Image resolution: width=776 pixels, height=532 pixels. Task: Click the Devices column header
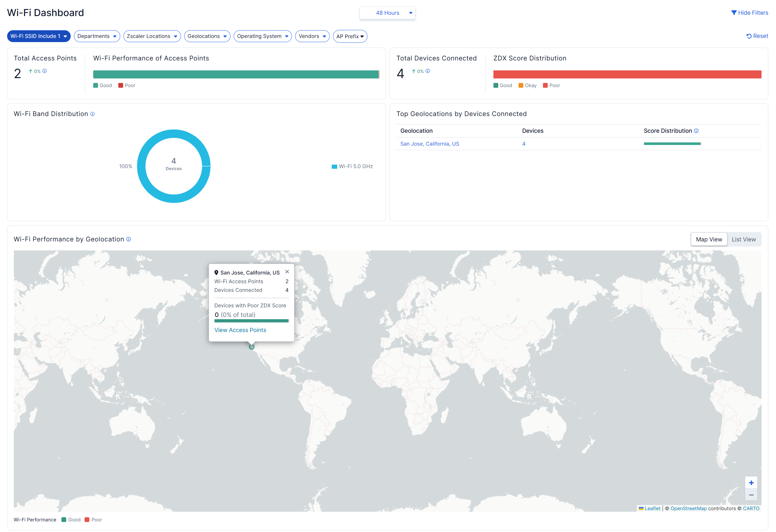click(x=533, y=131)
